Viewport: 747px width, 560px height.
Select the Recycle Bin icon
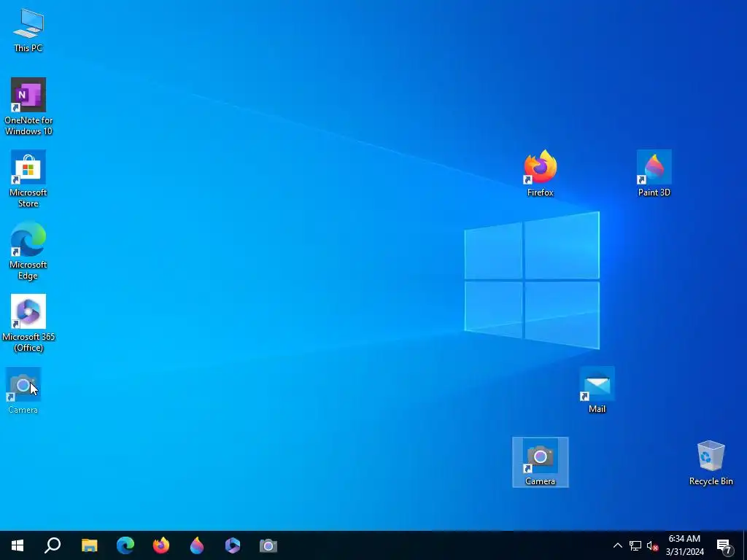coord(711,463)
